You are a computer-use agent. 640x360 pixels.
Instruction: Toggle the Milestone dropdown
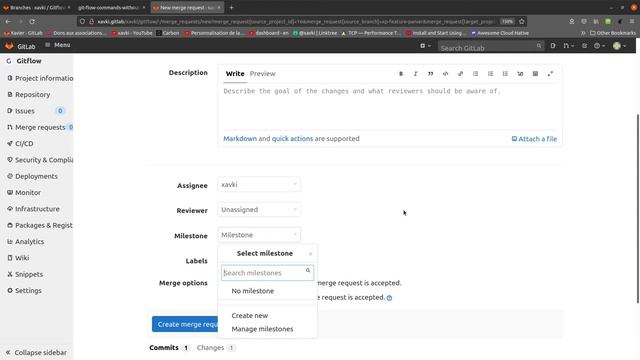259,235
